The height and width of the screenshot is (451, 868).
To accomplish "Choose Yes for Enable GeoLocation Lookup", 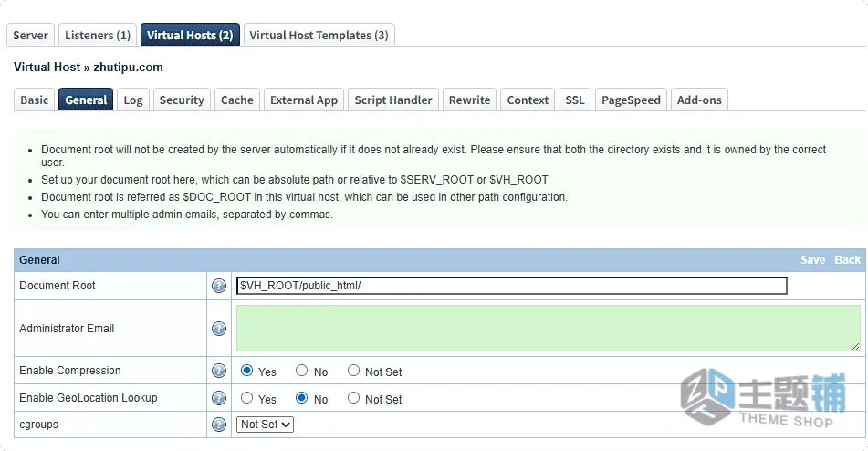I will coord(247,398).
